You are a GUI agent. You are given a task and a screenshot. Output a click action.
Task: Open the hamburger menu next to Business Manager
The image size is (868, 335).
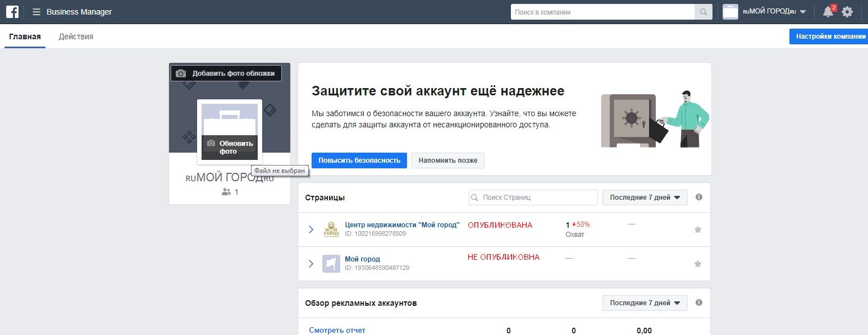point(36,12)
